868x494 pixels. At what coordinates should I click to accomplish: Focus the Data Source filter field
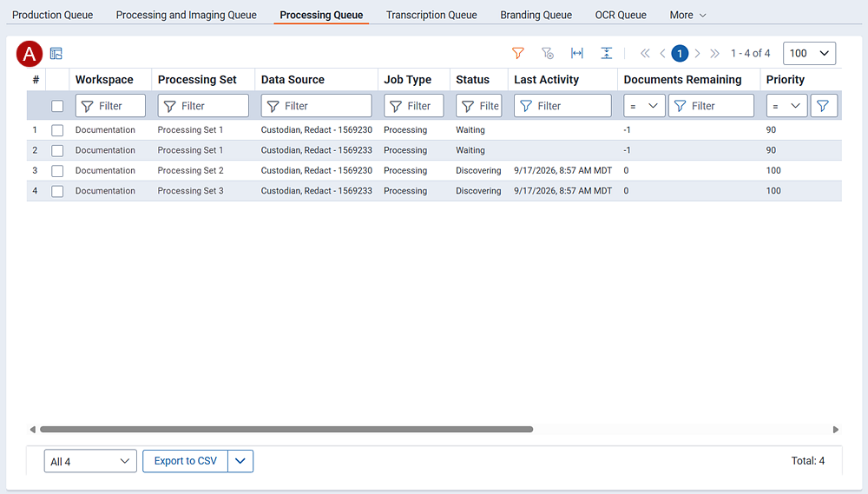316,106
